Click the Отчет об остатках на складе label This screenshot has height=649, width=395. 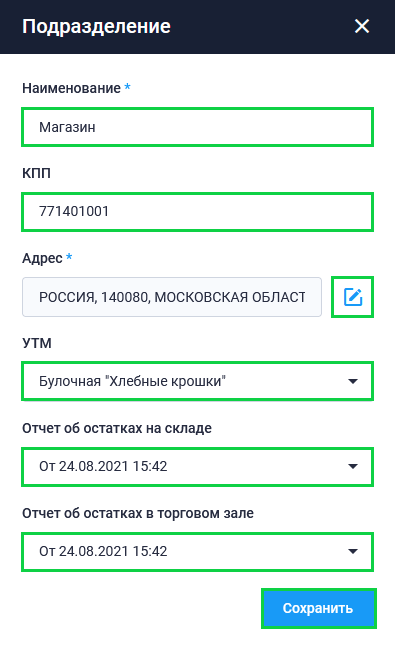(117, 428)
